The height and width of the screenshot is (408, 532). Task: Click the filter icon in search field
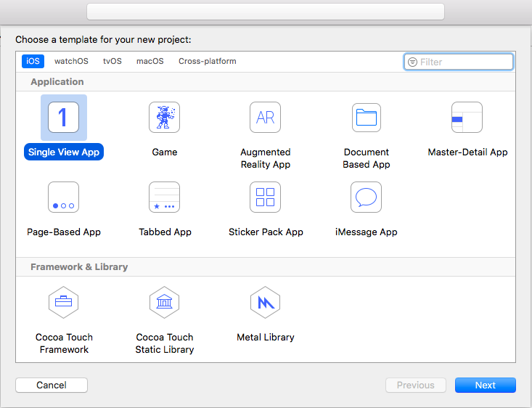click(x=413, y=62)
